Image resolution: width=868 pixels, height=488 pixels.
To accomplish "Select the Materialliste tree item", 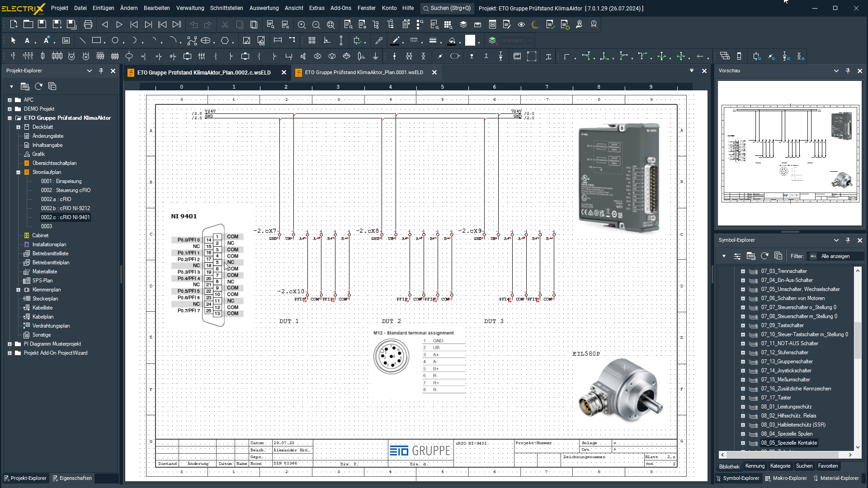I will click(45, 272).
